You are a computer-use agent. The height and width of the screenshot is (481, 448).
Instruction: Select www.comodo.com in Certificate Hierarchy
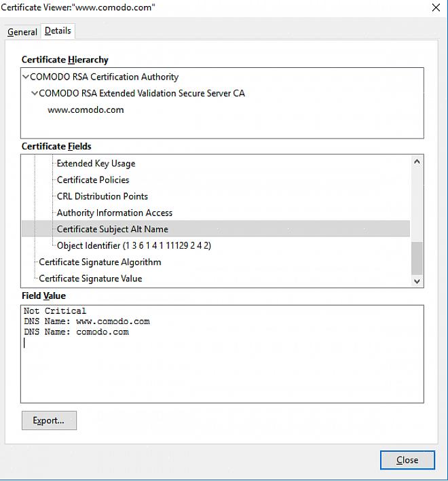tap(86, 110)
